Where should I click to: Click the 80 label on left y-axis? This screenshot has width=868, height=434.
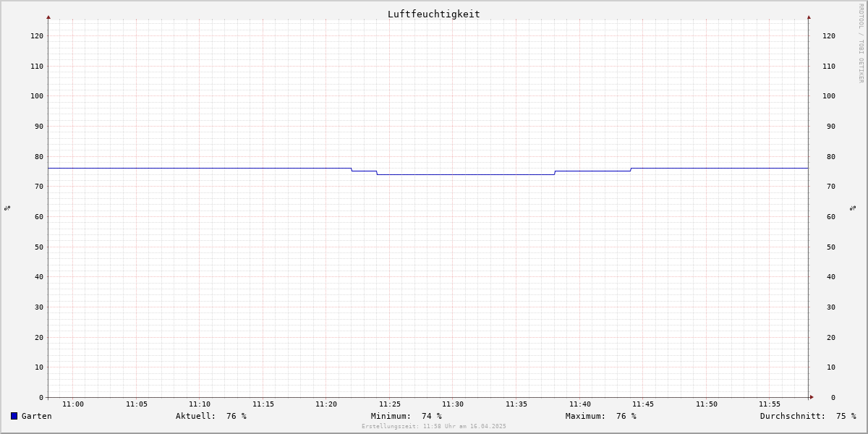pos(39,156)
